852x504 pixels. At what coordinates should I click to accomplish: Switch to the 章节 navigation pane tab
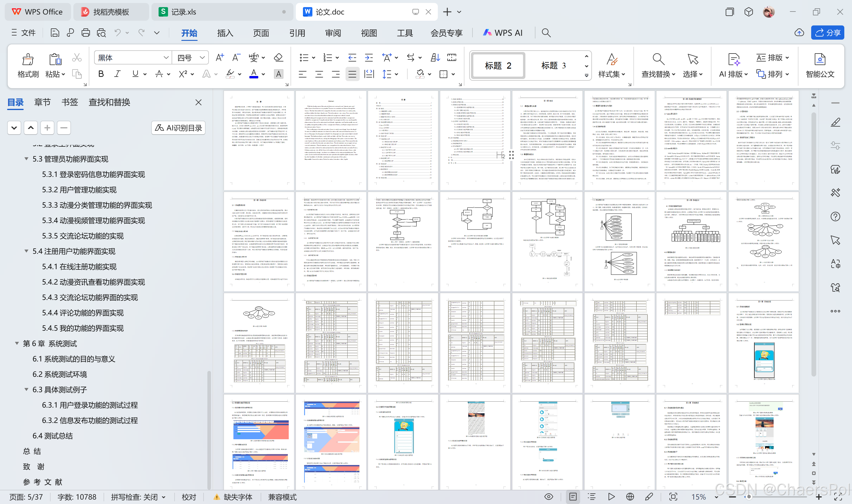(42, 102)
